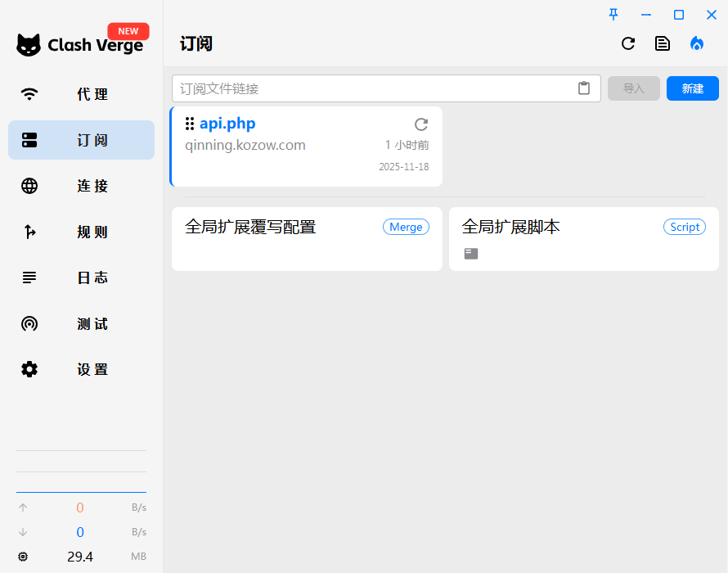Paste clipboard into subscription field via clipboard icon

[x=583, y=88]
